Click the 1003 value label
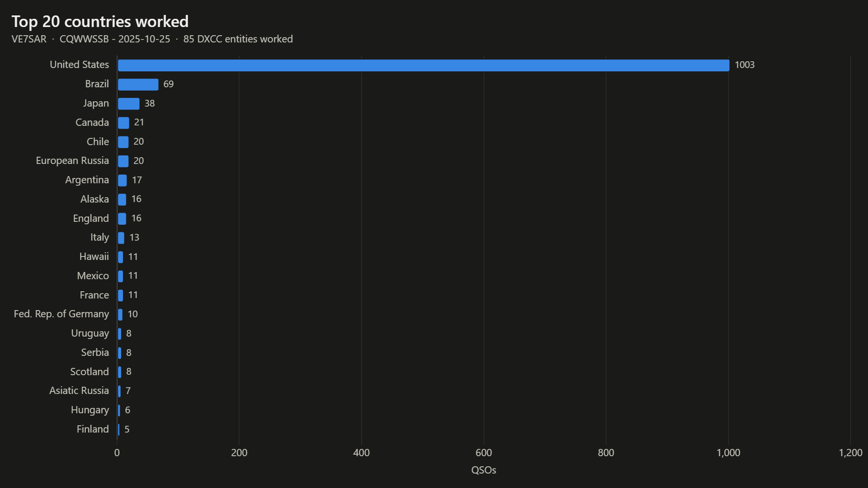 [745, 65]
